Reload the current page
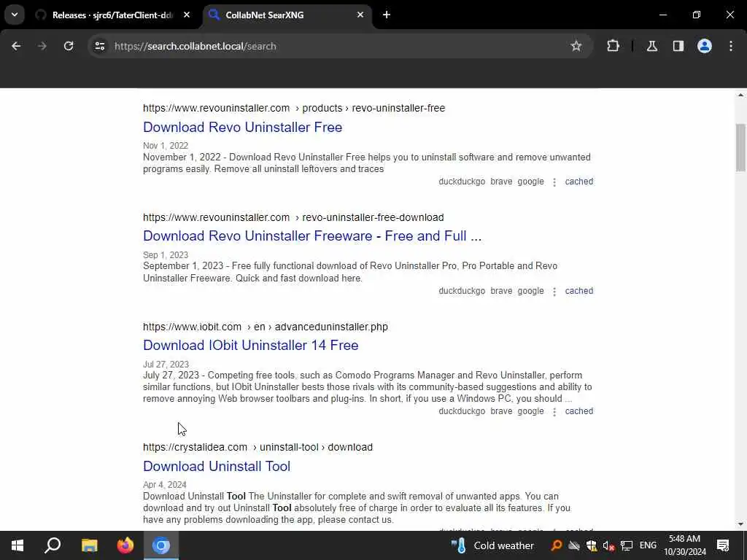Screen dimensions: 747x560 (69, 46)
